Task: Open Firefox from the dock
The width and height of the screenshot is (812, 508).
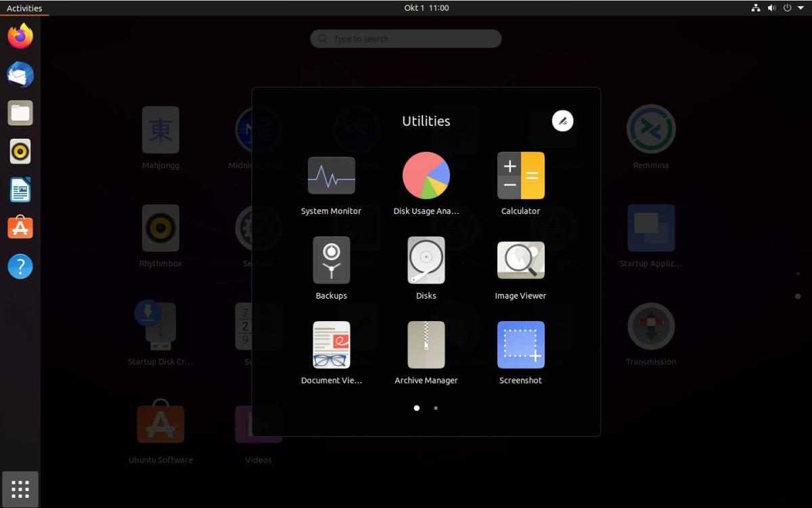Action: point(20,36)
